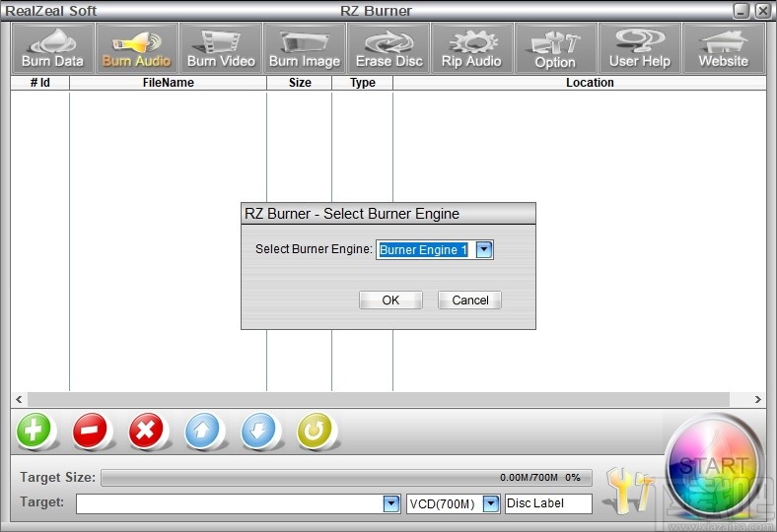This screenshot has height=532, width=777.
Task: Add a file with the green plus icon
Action: 35,431
